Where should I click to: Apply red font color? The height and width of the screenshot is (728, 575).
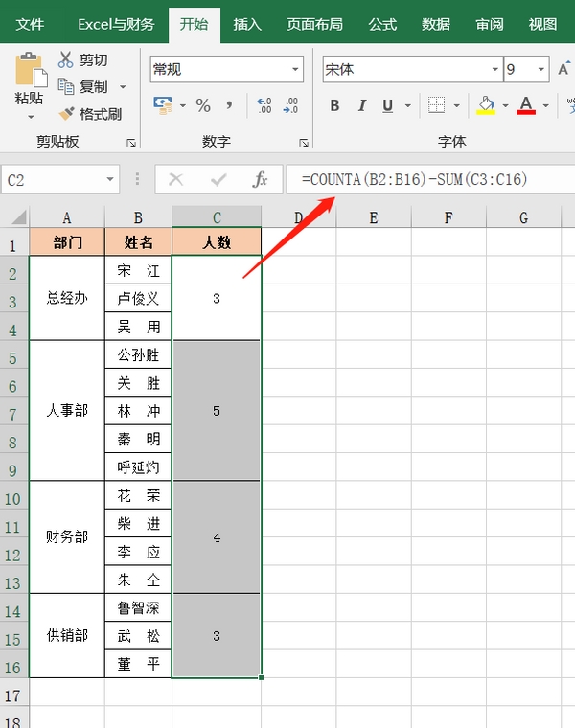pos(526,105)
